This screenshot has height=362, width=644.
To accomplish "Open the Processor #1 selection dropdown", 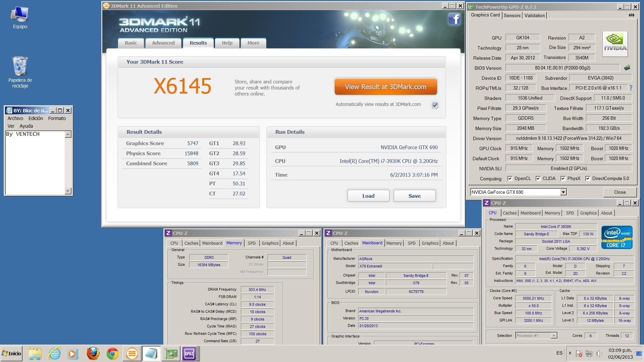I will coord(554,336).
